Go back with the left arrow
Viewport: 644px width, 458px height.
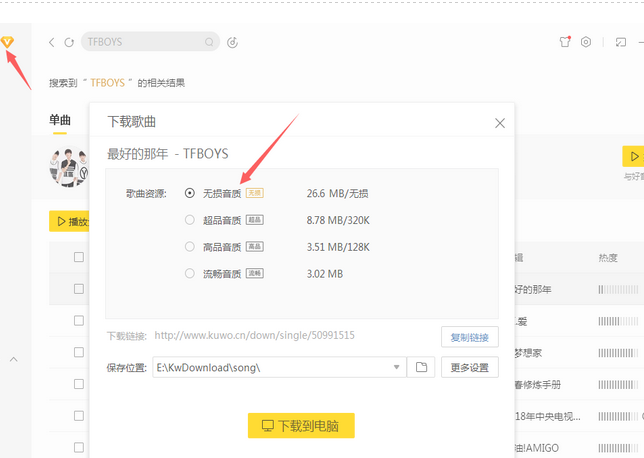[x=52, y=42]
